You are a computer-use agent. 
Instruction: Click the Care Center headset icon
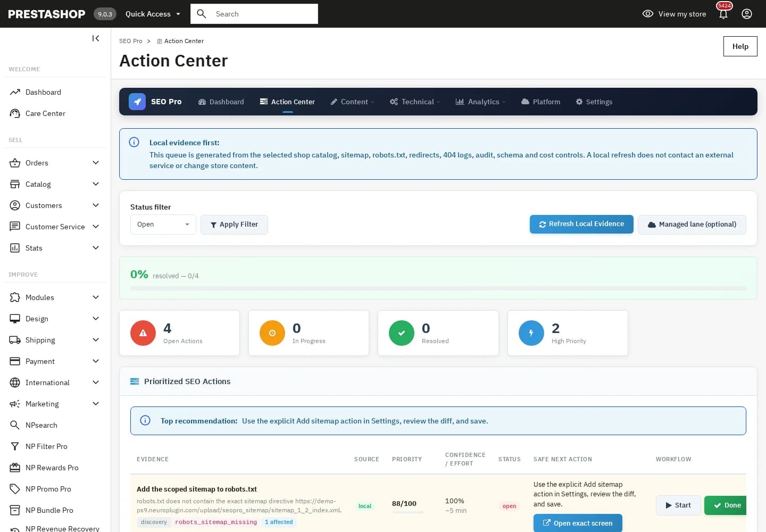coord(15,113)
